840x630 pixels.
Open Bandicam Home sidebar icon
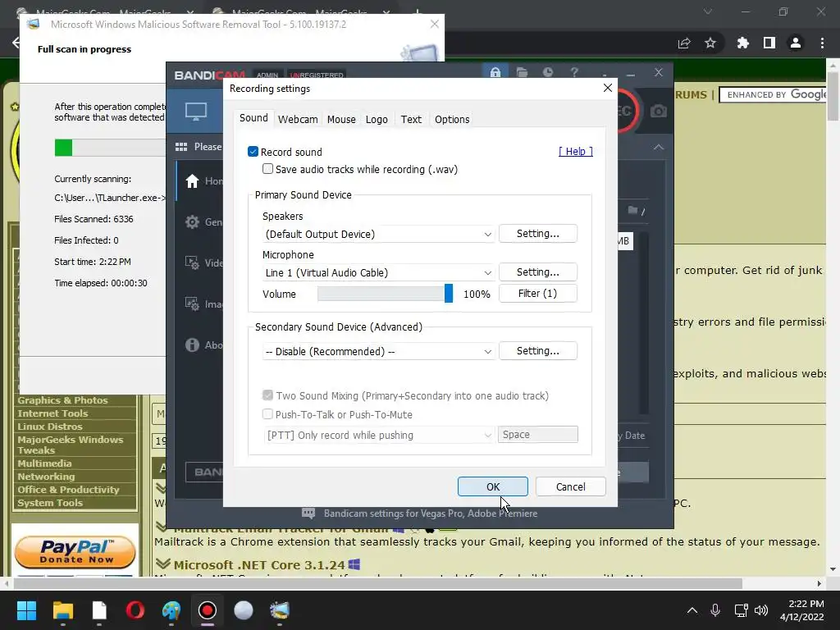click(x=192, y=181)
